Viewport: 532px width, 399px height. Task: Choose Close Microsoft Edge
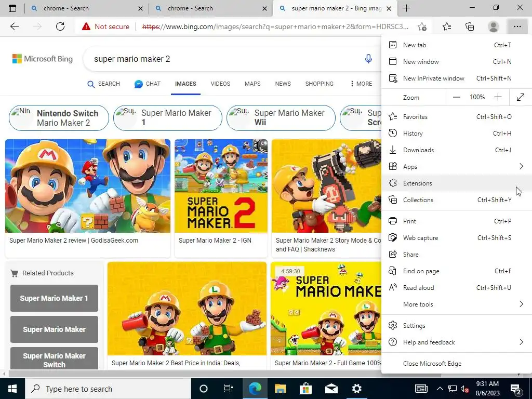pyautogui.click(x=456, y=363)
